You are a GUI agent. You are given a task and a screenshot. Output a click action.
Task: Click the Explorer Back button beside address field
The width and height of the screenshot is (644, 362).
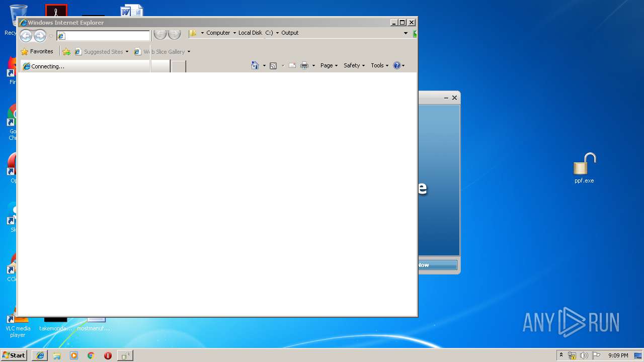point(160,34)
